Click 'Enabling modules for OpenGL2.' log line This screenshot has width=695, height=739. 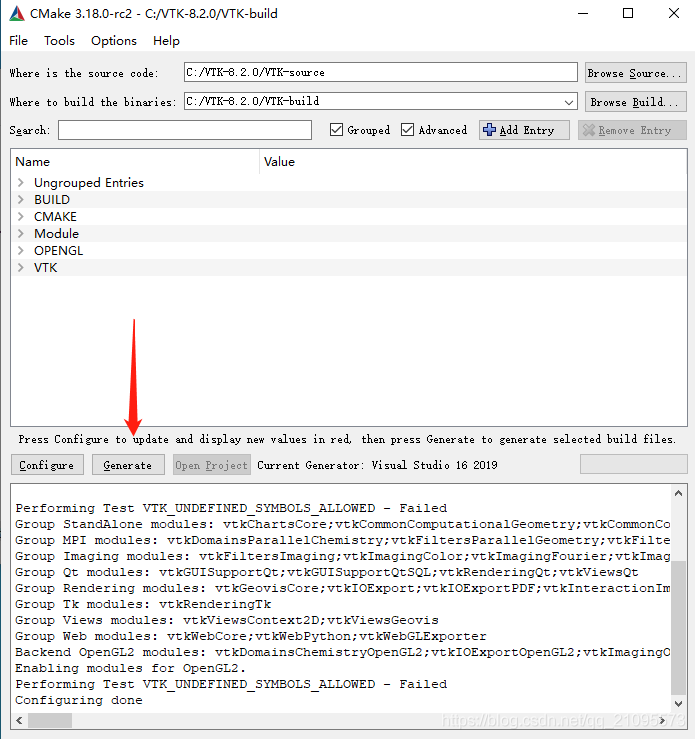(x=131, y=668)
